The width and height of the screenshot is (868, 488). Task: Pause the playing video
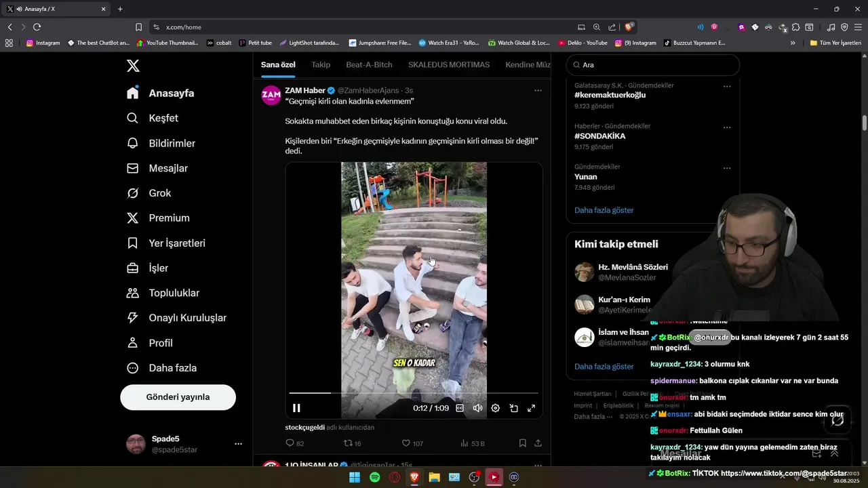(296, 408)
